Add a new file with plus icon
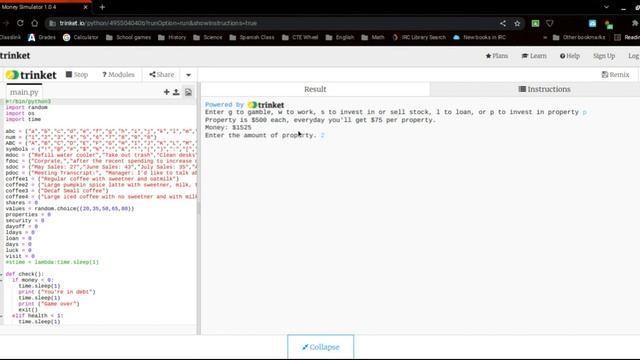640x360 pixels. [167, 92]
